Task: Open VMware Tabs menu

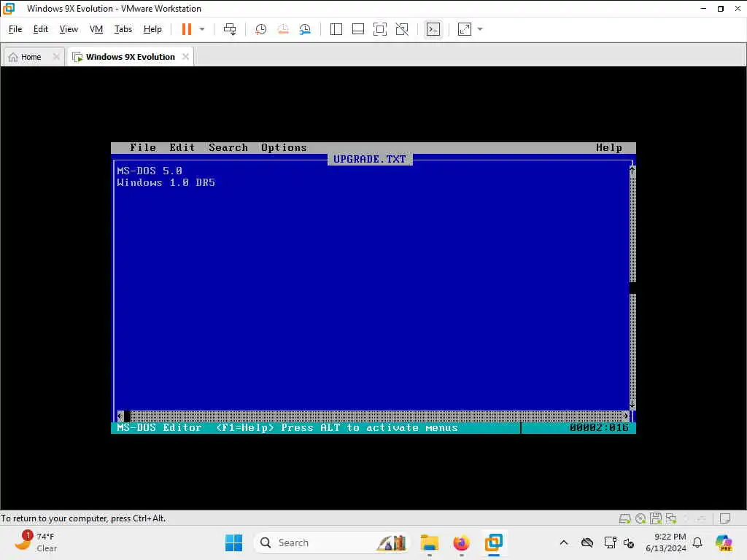Action: click(x=123, y=29)
